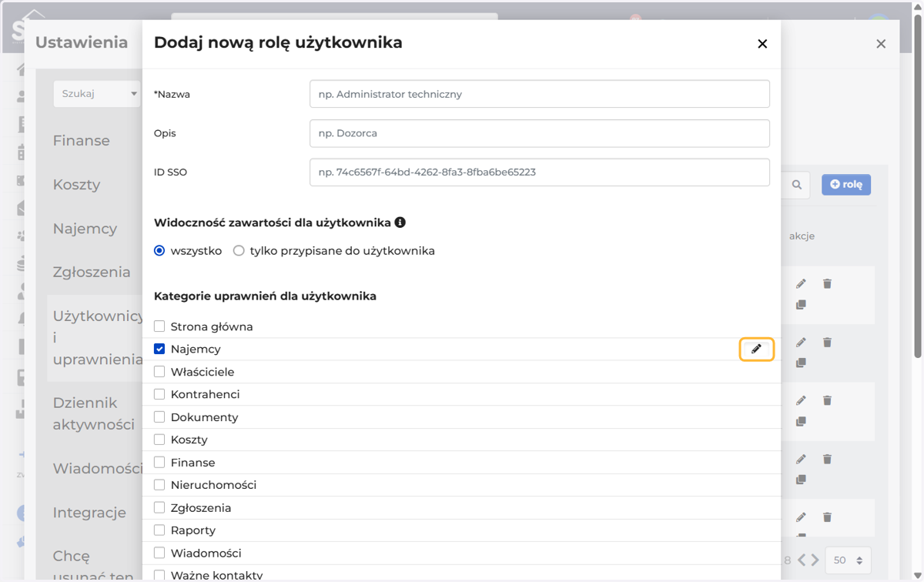The width and height of the screenshot is (924, 582).
Task: Click the trash icon in the first role row
Action: click(827, 284)
